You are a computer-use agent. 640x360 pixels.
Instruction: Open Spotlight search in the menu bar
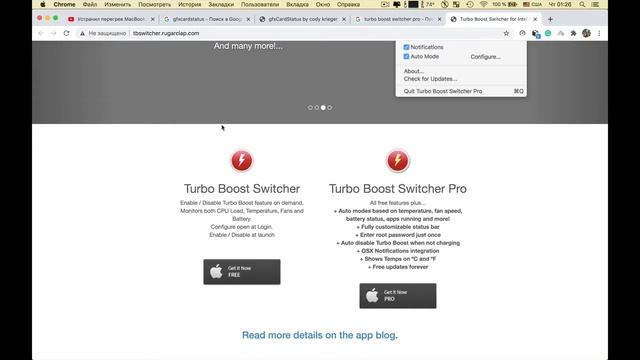(582, 4)
